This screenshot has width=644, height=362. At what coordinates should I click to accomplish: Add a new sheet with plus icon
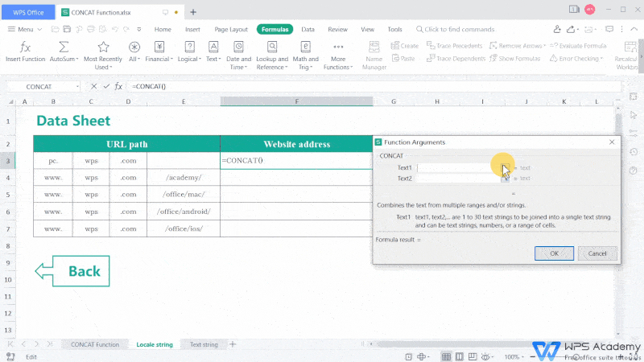233,344
